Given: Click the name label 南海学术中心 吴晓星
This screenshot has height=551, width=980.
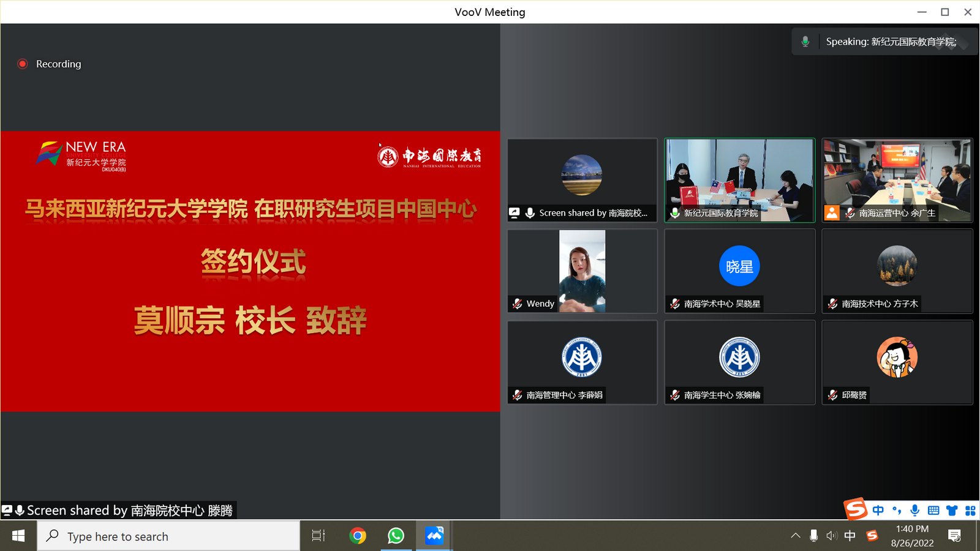Looking at the screenshot, I should (722, 304).
